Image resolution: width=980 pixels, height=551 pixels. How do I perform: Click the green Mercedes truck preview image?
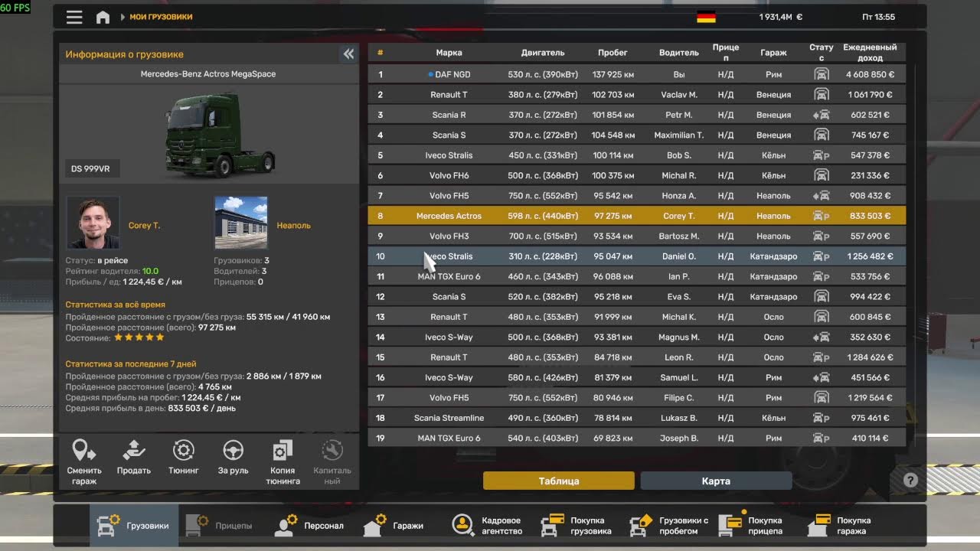tap(219, 135)
